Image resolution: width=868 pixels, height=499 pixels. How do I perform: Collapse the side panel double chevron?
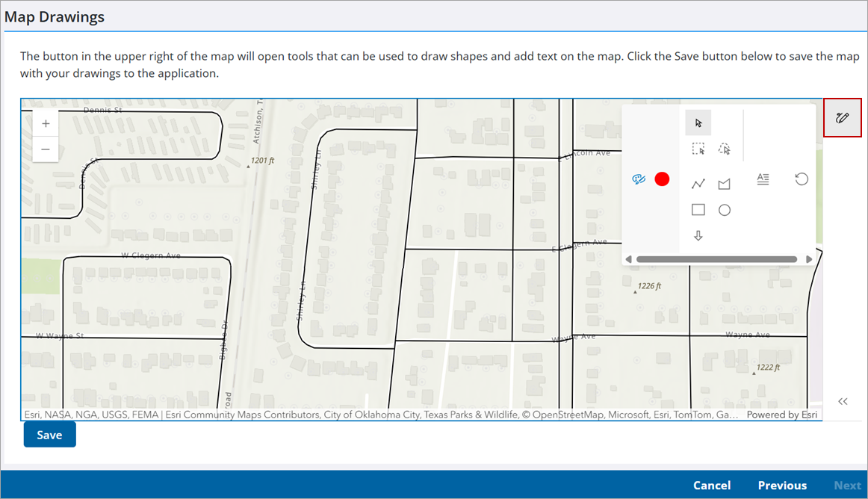[x=843, y=401]
